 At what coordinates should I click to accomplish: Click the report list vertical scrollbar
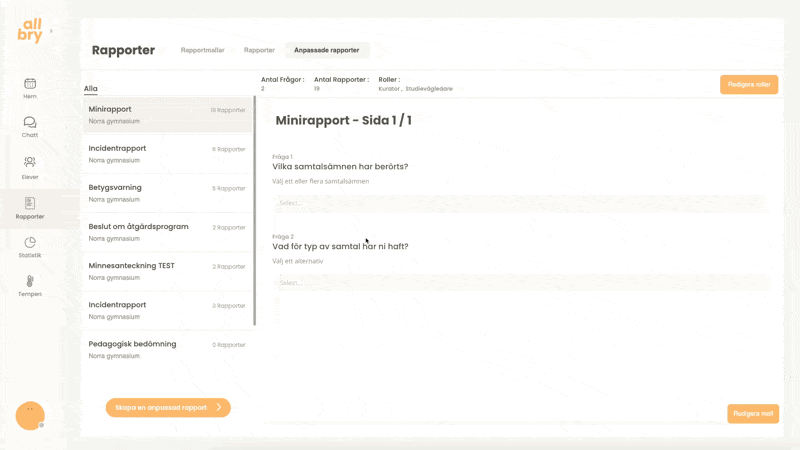point(254,210)
